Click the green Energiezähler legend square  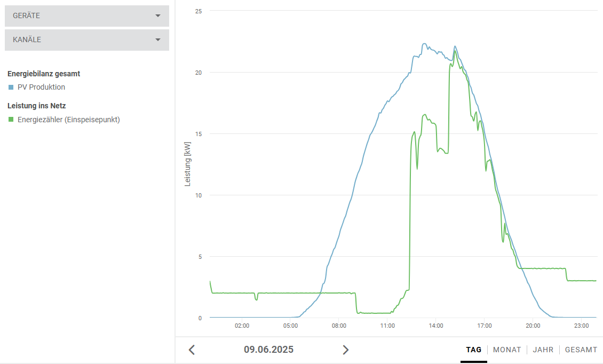click(x=11, y=120)
